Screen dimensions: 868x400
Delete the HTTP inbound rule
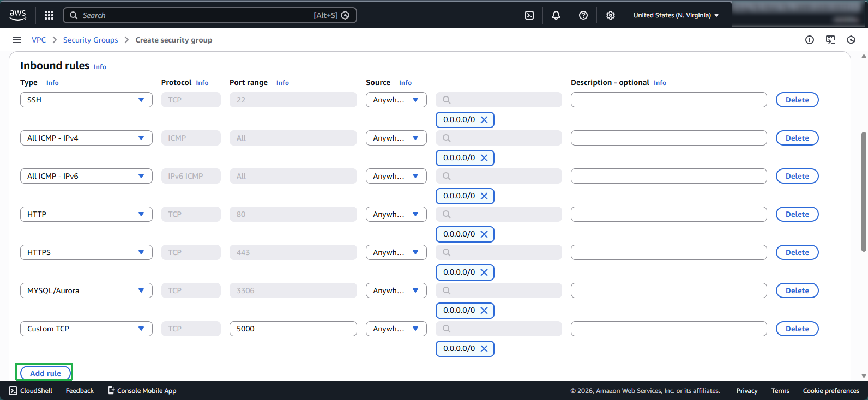797,214
